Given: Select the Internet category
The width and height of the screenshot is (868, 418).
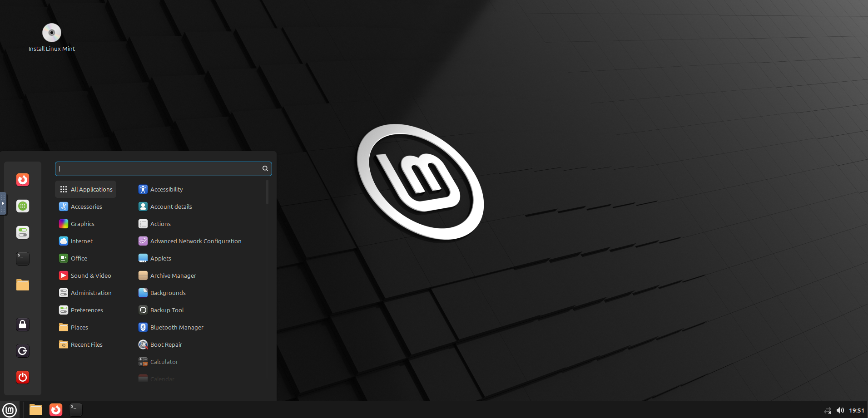Looking at the screenshot, I should coord(86,241).
